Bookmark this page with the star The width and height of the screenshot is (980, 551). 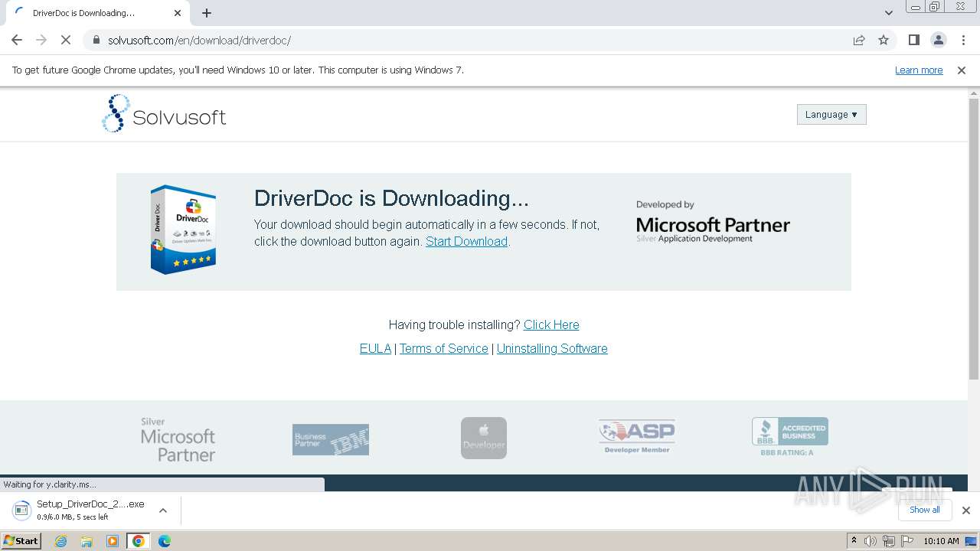884,40
